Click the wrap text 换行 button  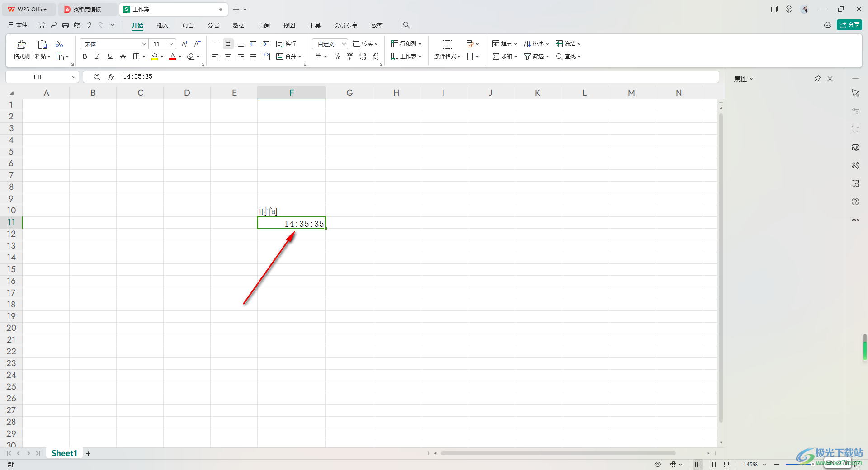point(286,44)
